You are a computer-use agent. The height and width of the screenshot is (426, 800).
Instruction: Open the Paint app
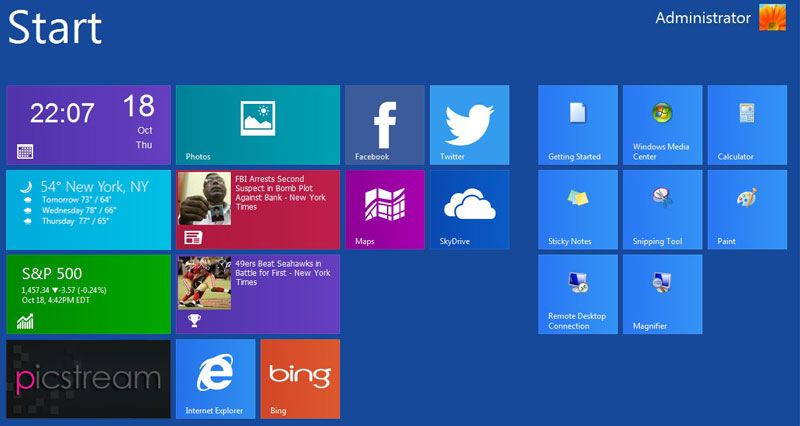pos(746,209)
